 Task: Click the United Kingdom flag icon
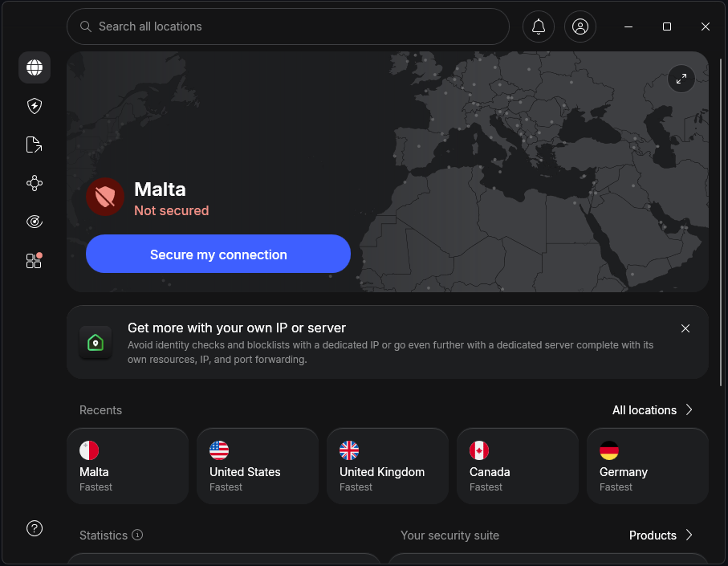(349, 450)
